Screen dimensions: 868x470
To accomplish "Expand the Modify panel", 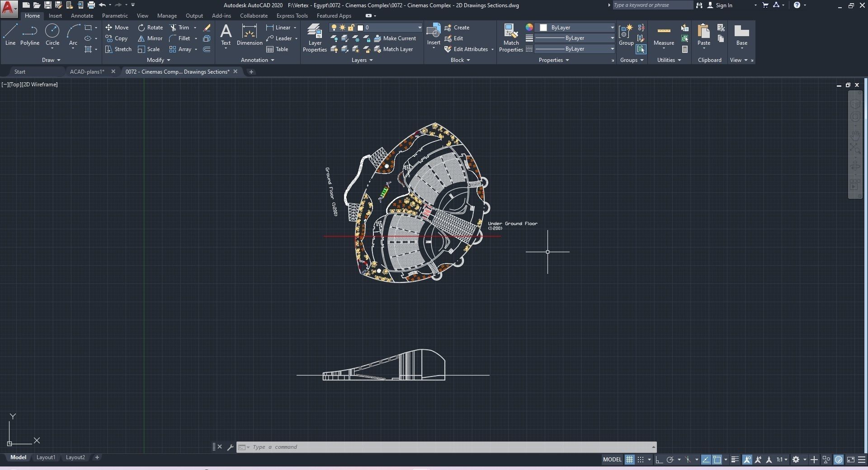I will [x=159, y=60].
